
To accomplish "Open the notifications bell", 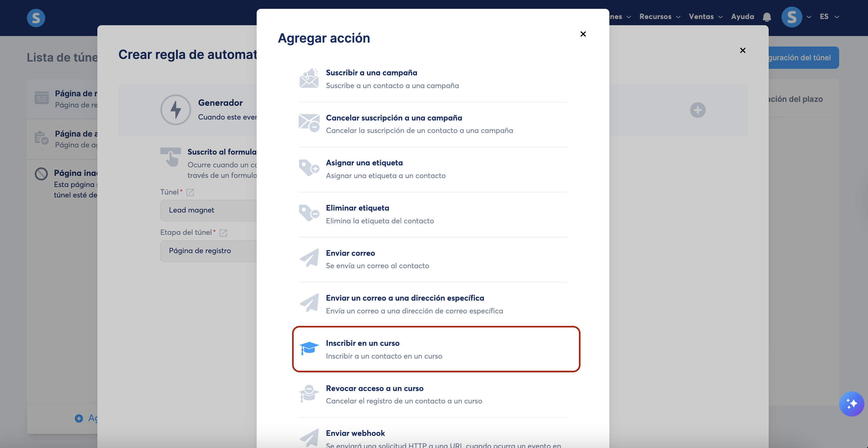I will coord(767,17).
